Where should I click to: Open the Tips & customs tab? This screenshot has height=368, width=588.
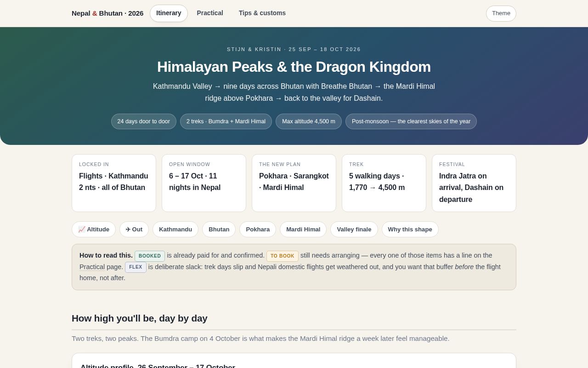click(x=262, y=13)
